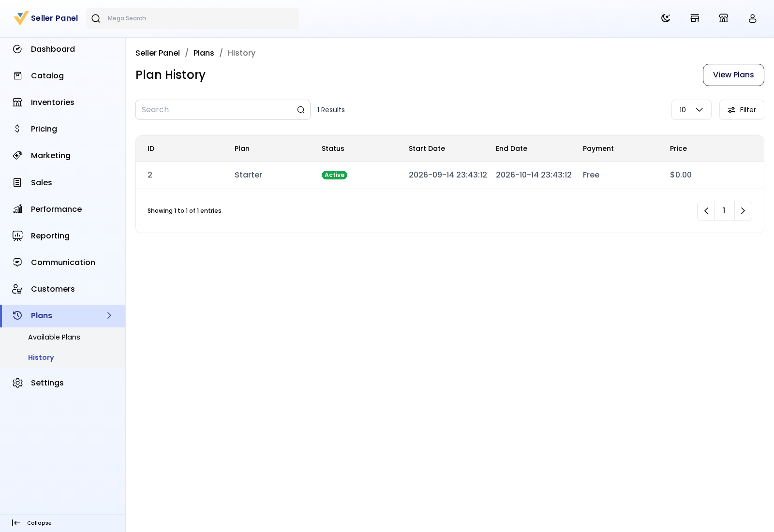Click the Free payment cell

point(591,175)
